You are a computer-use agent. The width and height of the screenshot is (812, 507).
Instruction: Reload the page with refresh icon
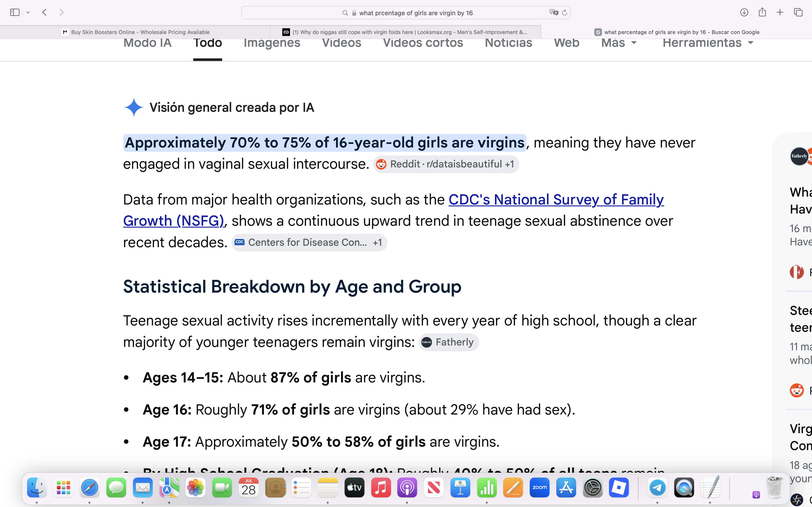click(x=564, y=13)
